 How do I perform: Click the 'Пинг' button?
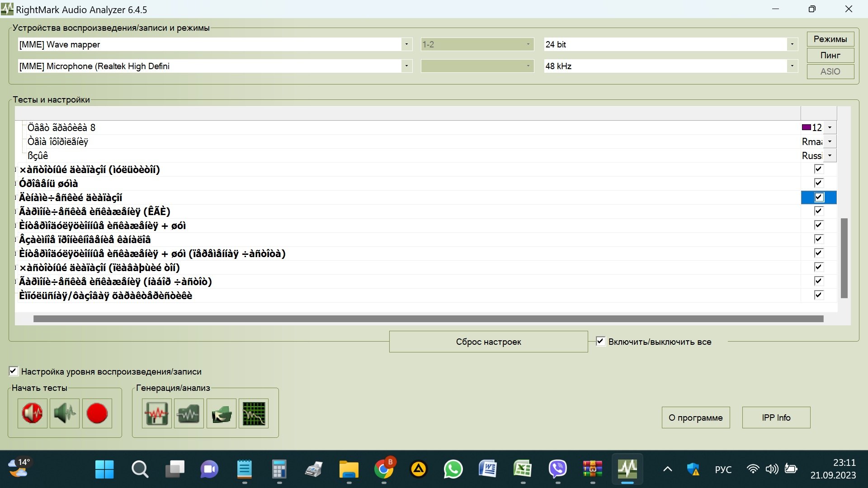pos(830,55)
